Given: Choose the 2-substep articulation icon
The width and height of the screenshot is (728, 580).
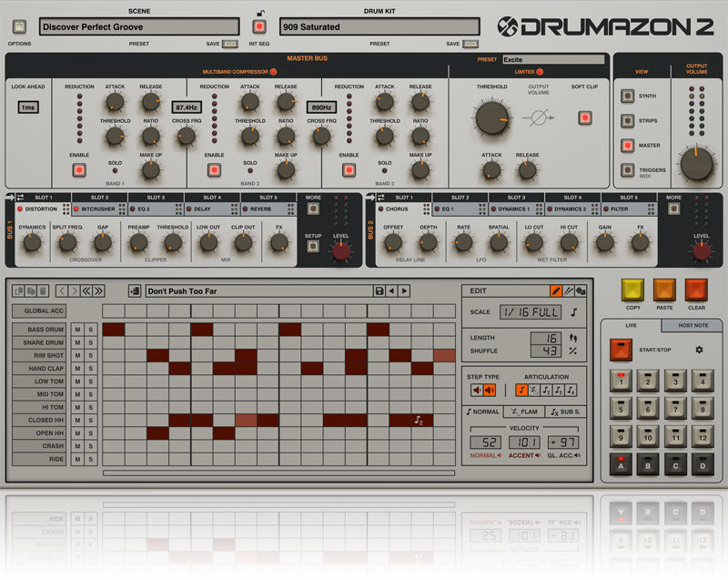Looking at the screenshot, I should pyautogui.click(x=546, y=390).
